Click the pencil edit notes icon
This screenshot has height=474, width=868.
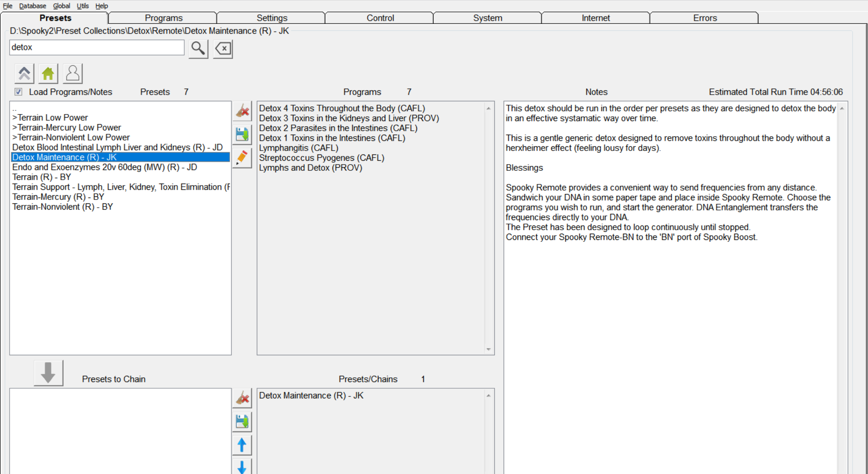tap(242, 158)
